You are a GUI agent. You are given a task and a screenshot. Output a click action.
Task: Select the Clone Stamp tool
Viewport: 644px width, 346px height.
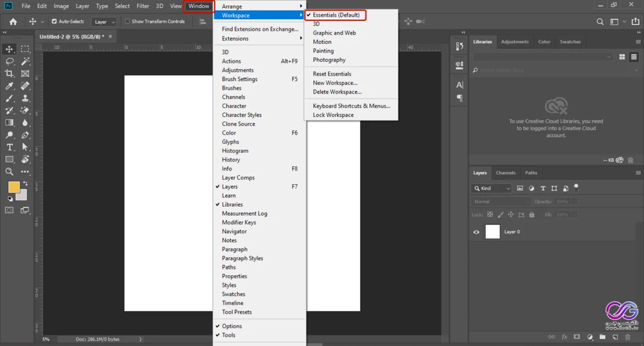(25, 98)
